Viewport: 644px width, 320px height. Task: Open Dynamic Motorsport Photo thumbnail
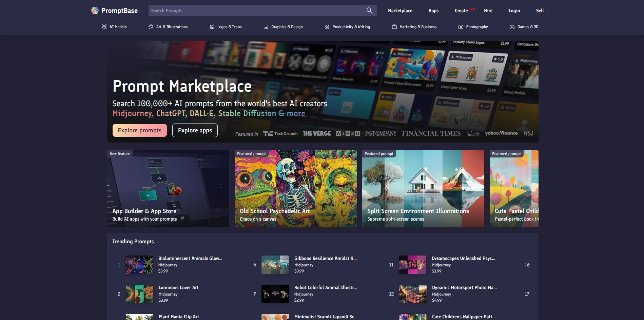[x=413, y=294]
